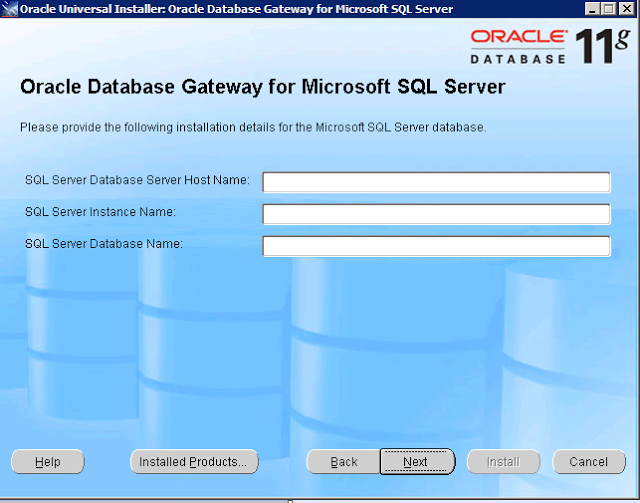This screenshot has width=640, height=503.
Task: Click the window title bar text
Action: pos(236,9)
